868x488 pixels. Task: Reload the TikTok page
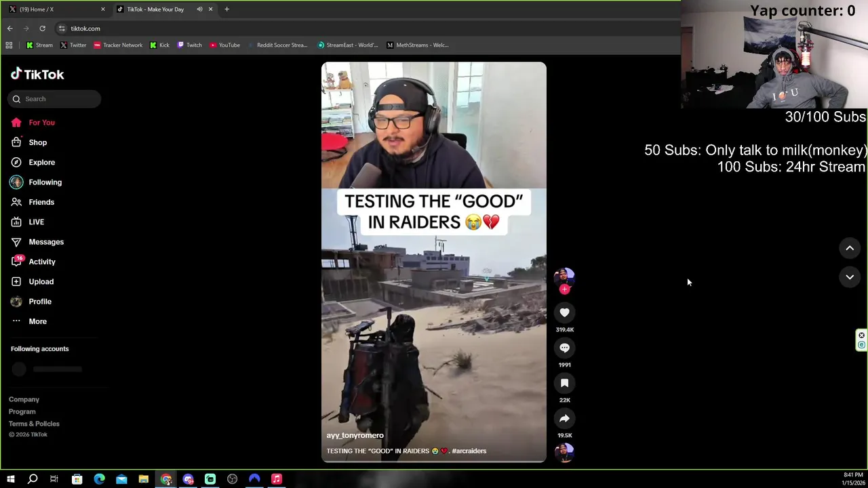click(42, 28)
